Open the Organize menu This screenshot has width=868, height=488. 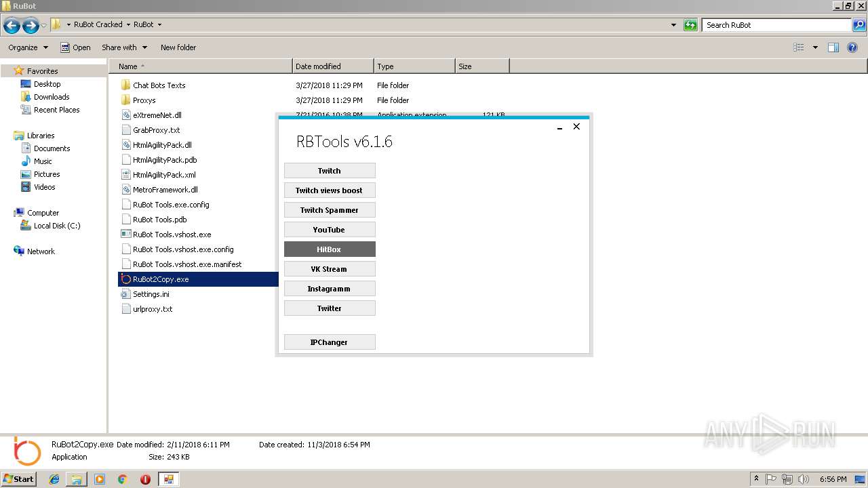coord(28,47)
